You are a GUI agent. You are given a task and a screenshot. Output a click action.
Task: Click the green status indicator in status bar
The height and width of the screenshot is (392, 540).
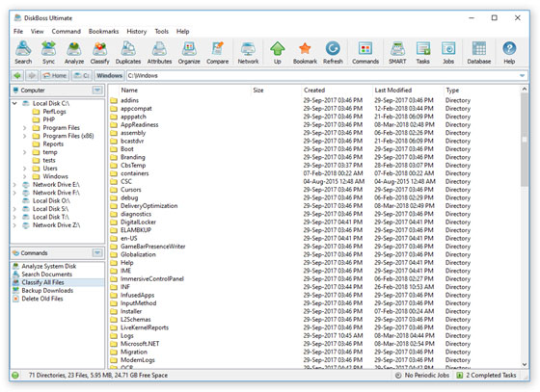15,376
